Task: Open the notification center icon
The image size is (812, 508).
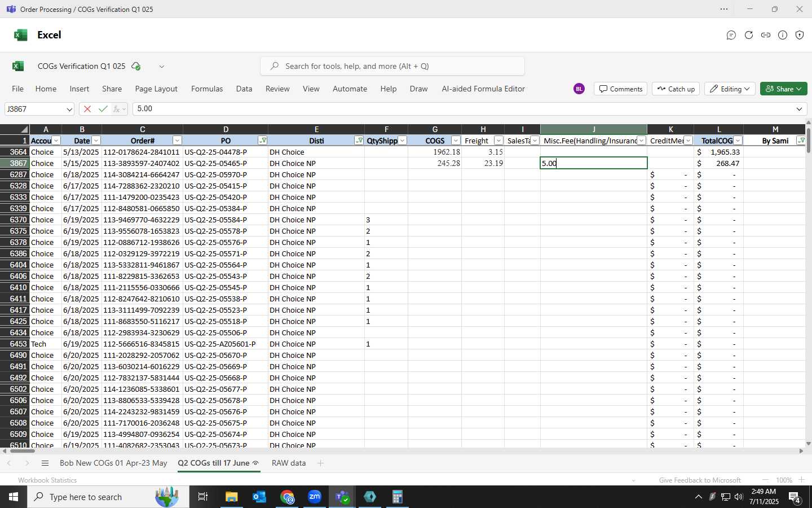Action: [795, 497]
